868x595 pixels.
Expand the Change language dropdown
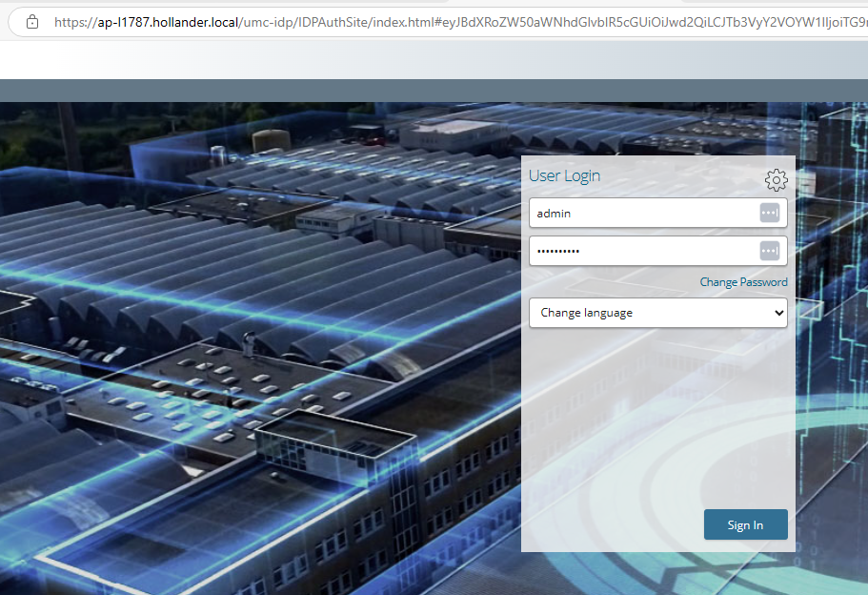coord(658,313)
